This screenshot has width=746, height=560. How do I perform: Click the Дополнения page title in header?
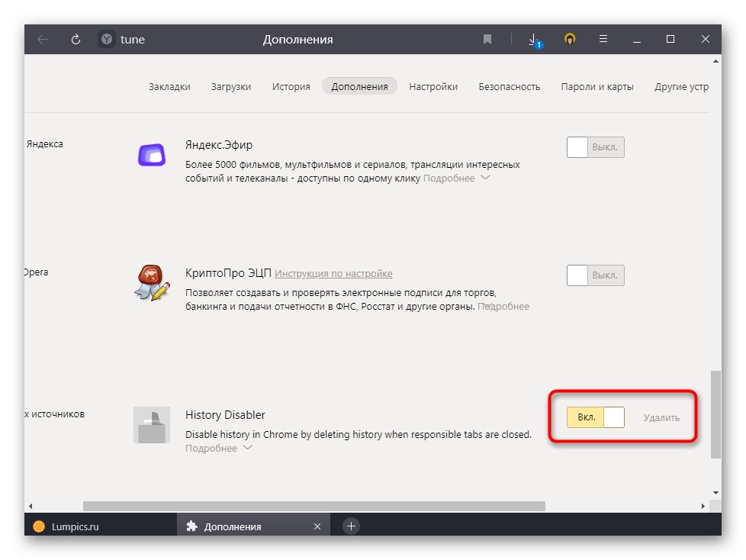(297, 40)
